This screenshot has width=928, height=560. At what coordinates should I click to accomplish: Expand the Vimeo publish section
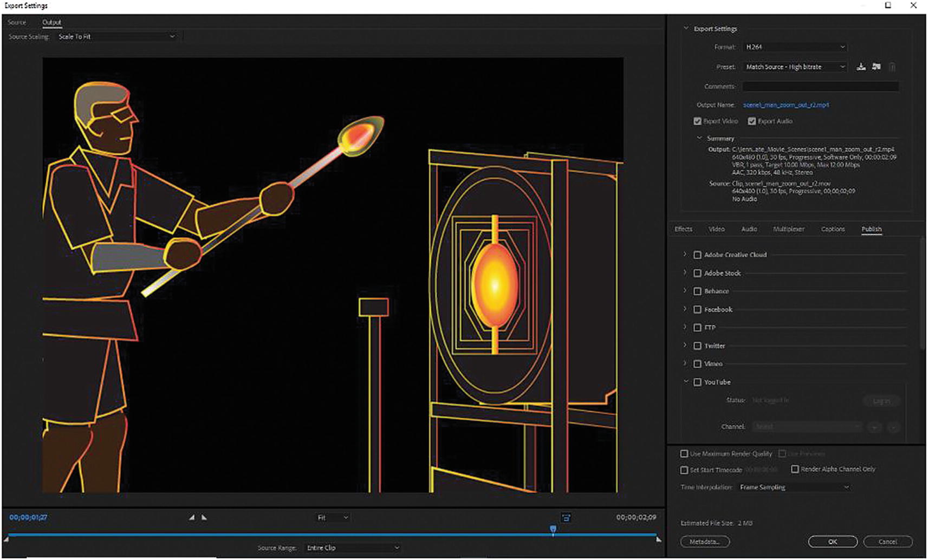tap(685, 364)
